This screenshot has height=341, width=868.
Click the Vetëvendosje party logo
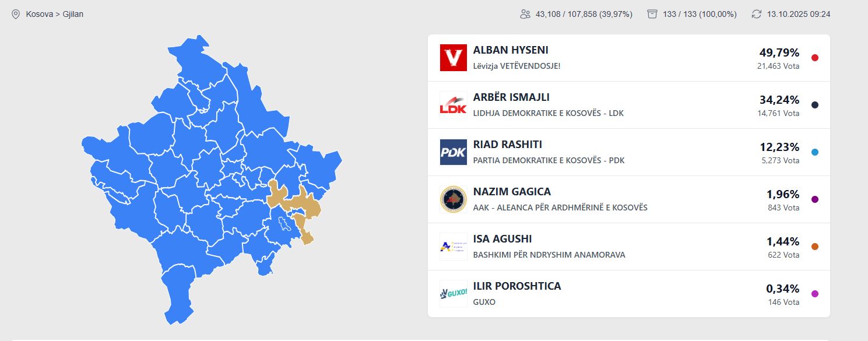(x=453, y=58)
